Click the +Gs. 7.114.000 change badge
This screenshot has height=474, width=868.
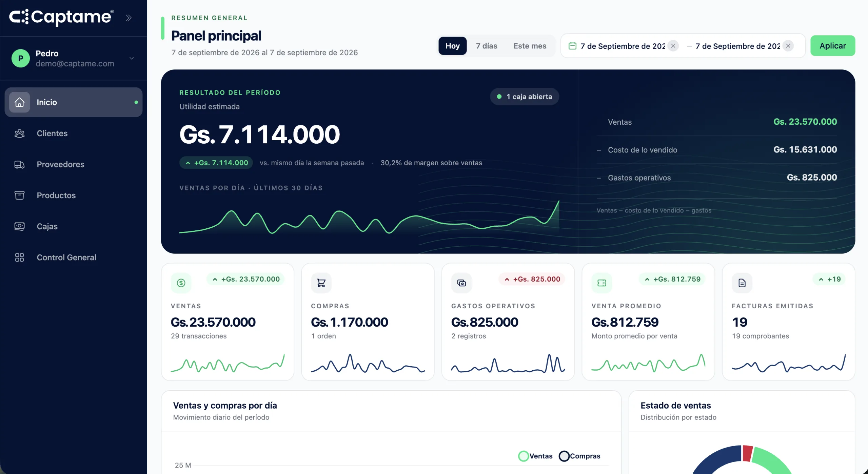point(216,163)
